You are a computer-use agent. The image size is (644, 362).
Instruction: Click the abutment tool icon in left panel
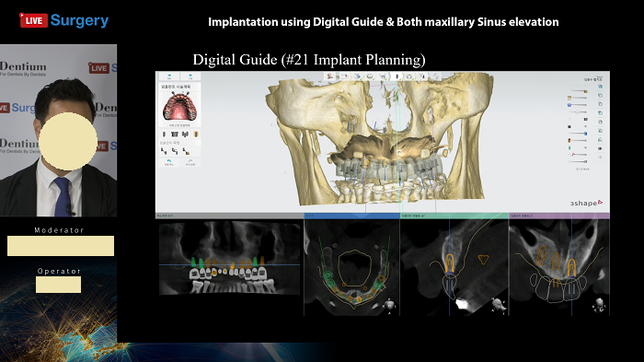coord(175,134)
